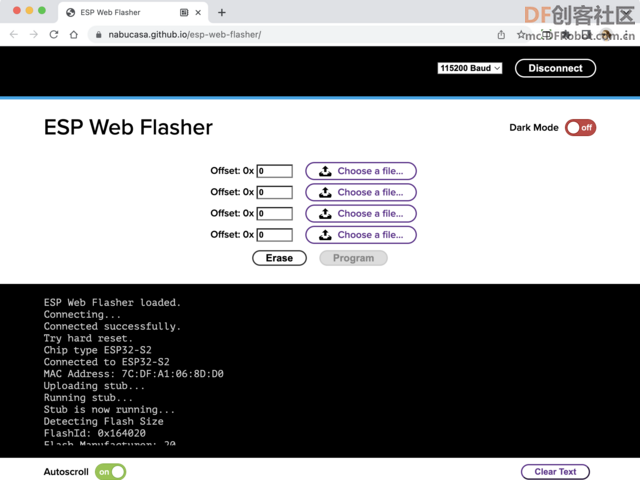The image size is (640, 480).
Task: Click log line 'Uploading stub...'
Action: [94, 386]
